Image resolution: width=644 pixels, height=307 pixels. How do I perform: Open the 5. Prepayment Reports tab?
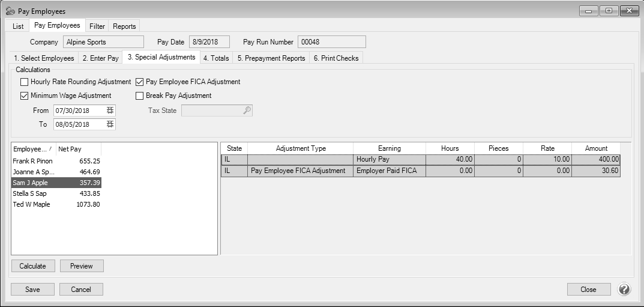coord(271,58)
